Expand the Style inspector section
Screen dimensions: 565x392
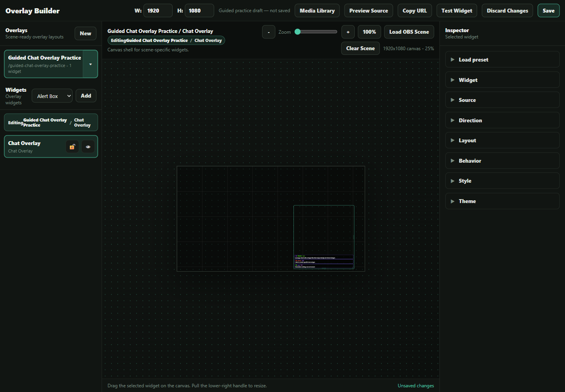pos(502,181)
